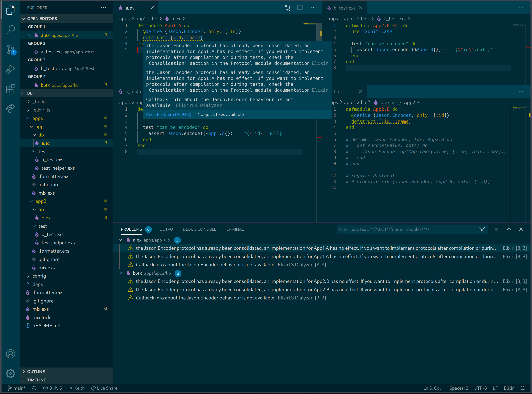Close the a.ex editor tab
The image size is (532, 394).
pyautogui.click(x=152, y=8)
